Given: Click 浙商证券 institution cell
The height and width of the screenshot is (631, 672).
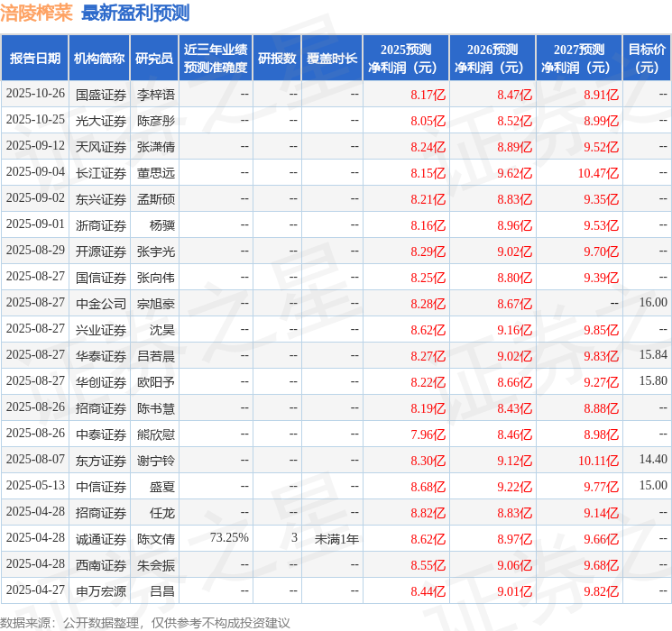Looking at the screenshot, I should coord(101,225).
